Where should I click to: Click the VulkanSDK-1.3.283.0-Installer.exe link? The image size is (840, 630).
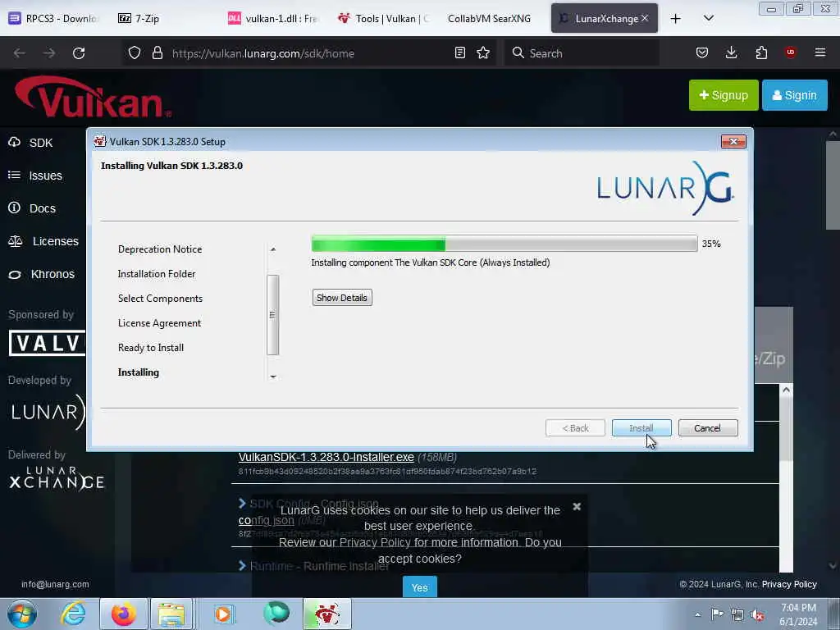tap(326, 457)
